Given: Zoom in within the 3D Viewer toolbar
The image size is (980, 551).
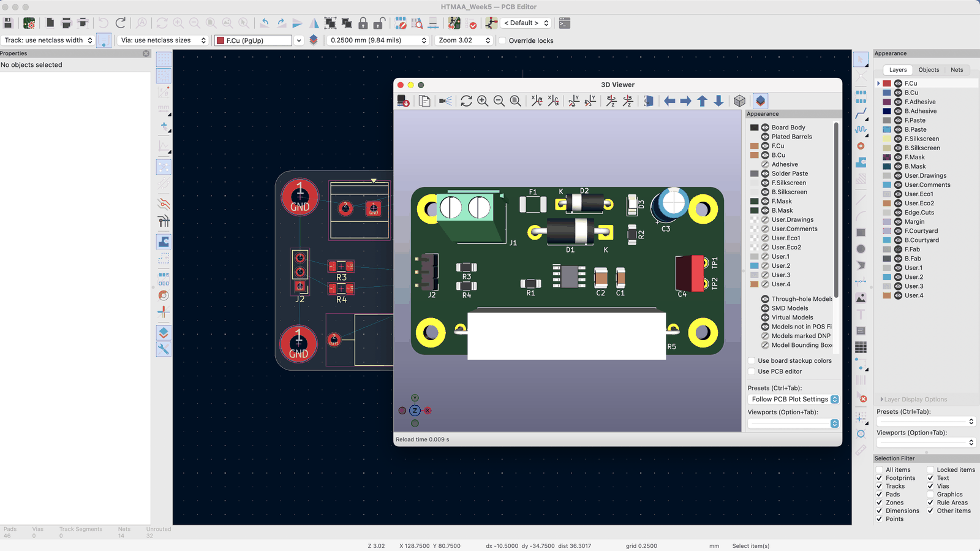Looking at the screenshot, I should tap(483, 101).
